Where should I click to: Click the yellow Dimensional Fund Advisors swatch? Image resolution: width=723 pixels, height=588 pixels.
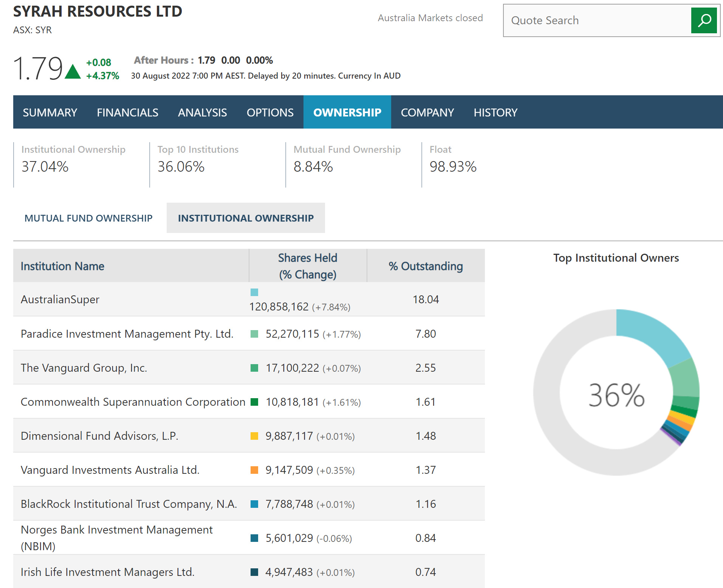click(254, 436)
